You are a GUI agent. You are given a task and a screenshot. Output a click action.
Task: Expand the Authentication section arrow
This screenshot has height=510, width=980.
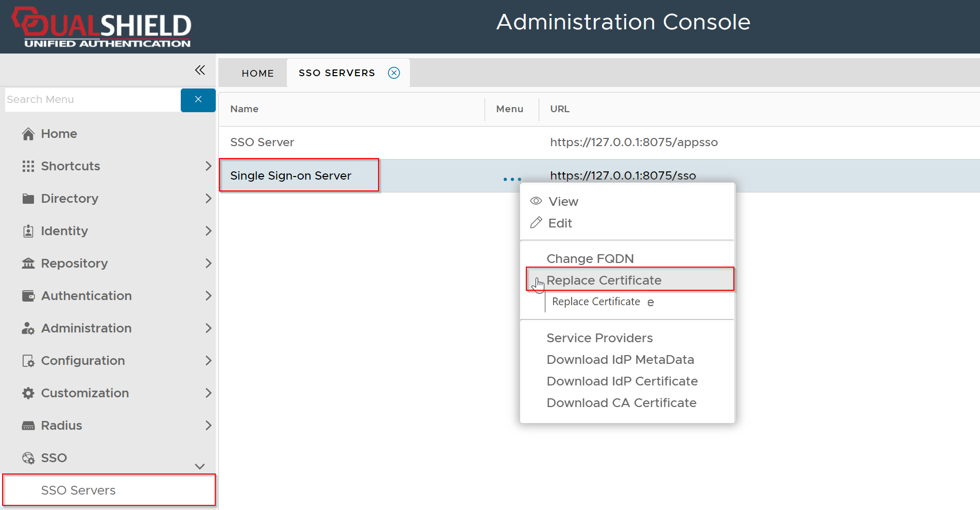coord(208,296)
